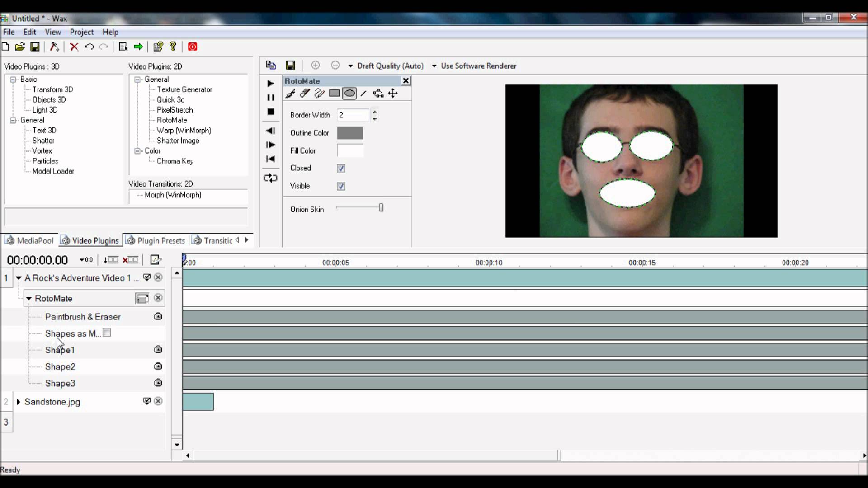Expand the Sandstone.jpg track
Viewport: 868px width, 488px height.
tap(19, 402)
